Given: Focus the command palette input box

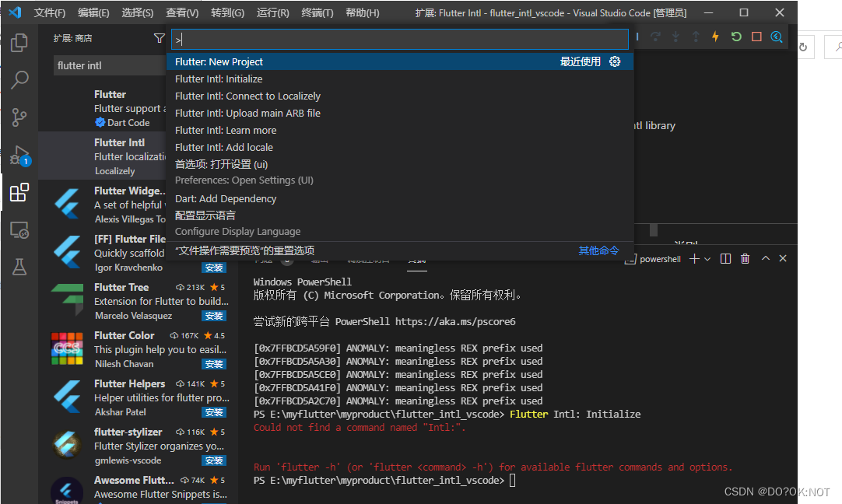Looking at the screenshot, I should [x=400, y=39].
